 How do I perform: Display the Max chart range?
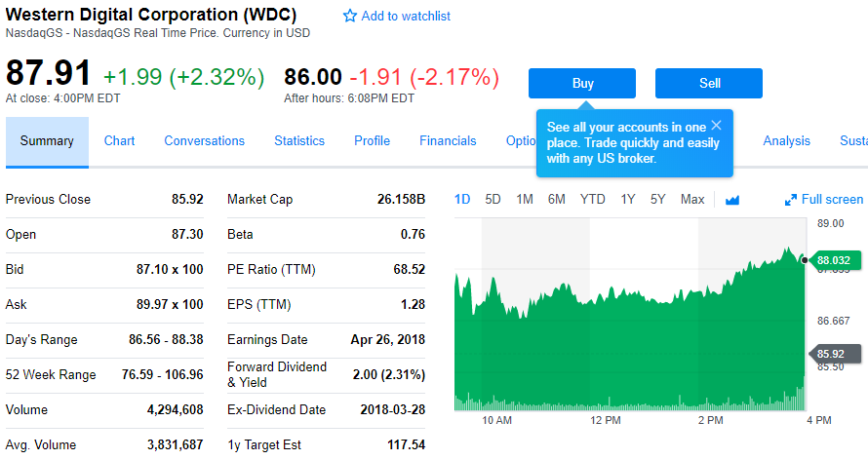click(x=692, y=200)
